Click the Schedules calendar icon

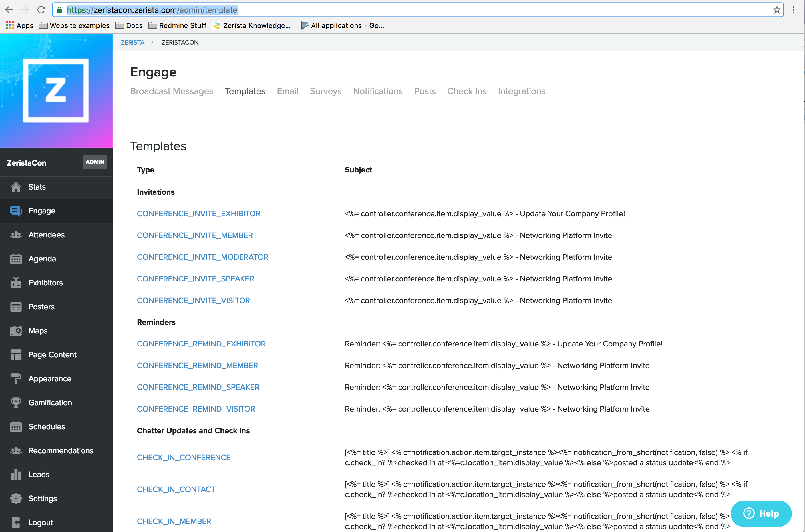click(x=16, y=427)
